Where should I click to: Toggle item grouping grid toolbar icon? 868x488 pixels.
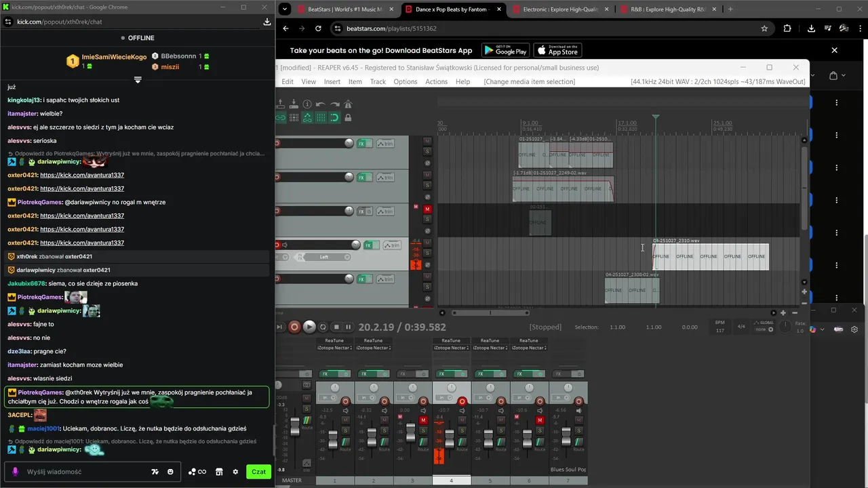(294, 118)
